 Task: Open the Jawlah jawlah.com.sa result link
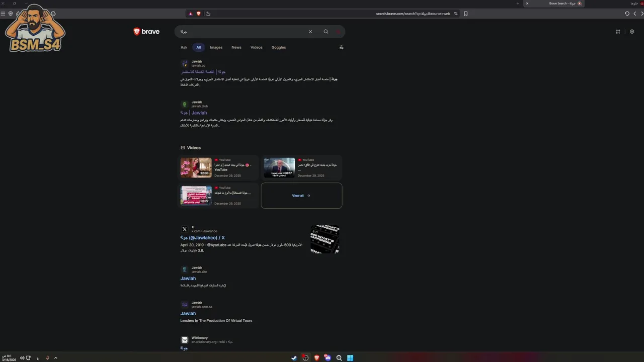click(x=188, y=314)
